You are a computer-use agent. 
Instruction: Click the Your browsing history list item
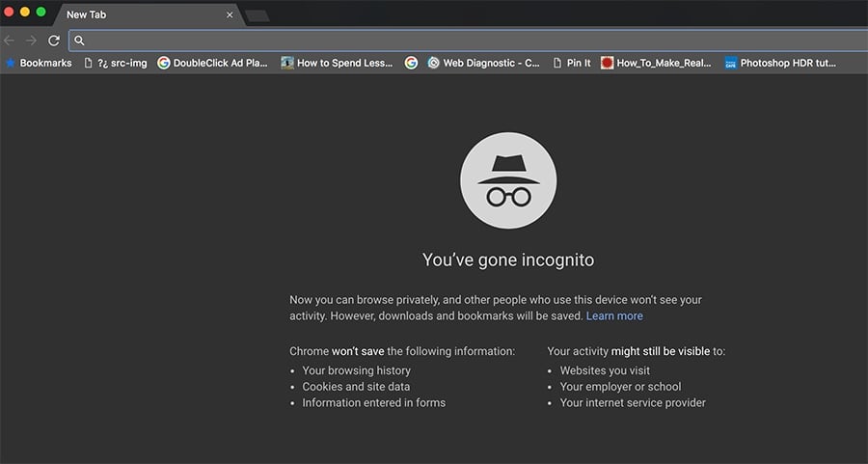coord(357,370)
